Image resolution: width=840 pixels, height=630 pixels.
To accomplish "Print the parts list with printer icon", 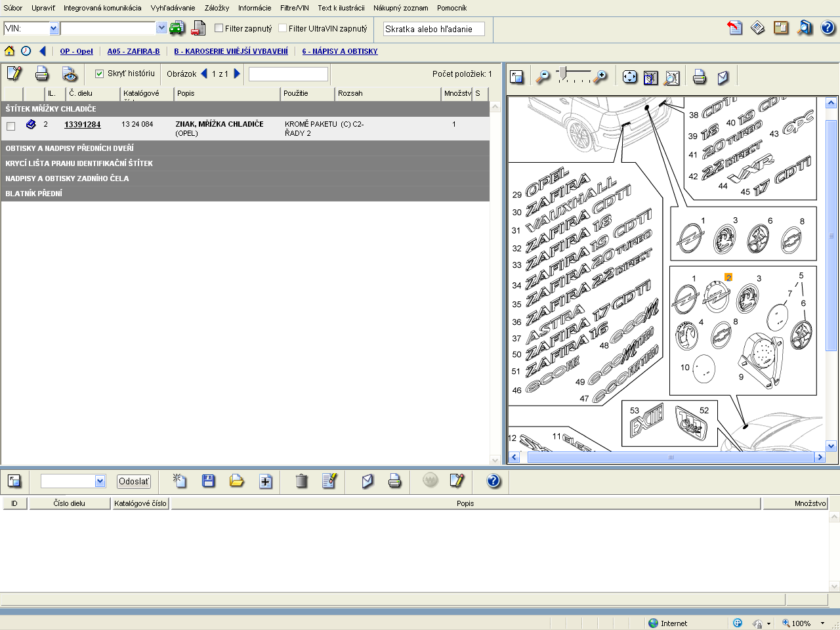I will click(x=42, y=73).
